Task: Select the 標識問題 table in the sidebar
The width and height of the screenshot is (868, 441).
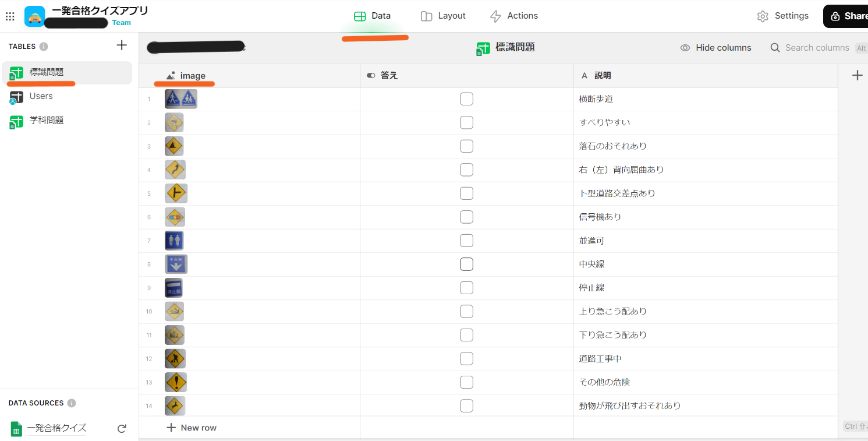Action: (x=67, y=73)
